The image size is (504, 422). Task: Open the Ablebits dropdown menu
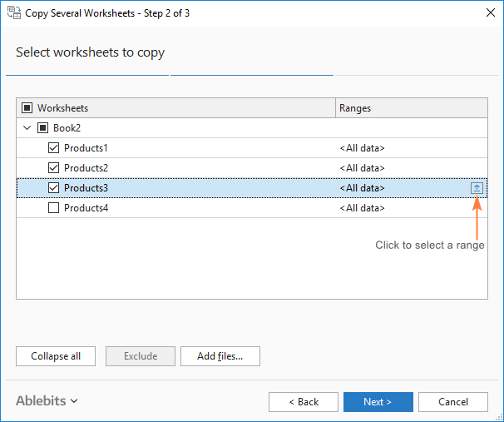[x=47, y=401]
